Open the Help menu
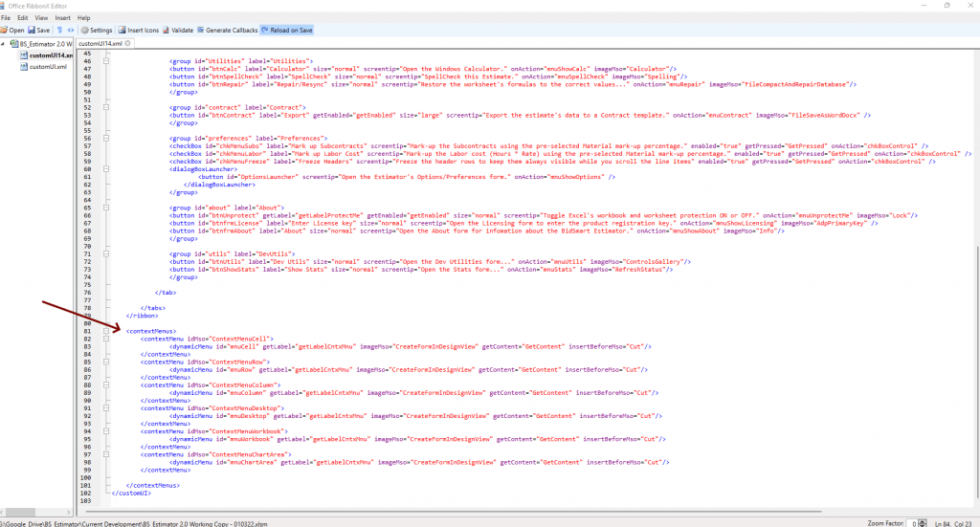980x527 pixels. coord(84,18)
